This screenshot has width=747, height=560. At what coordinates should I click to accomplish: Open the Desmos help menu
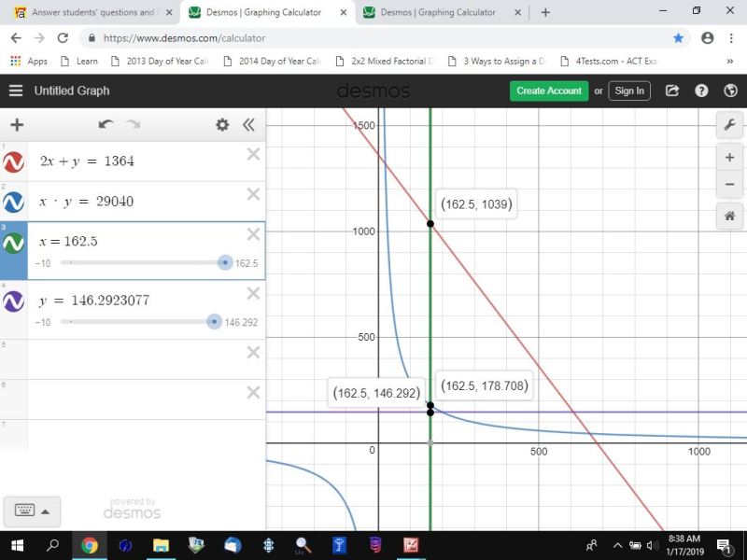coord(701,91)
